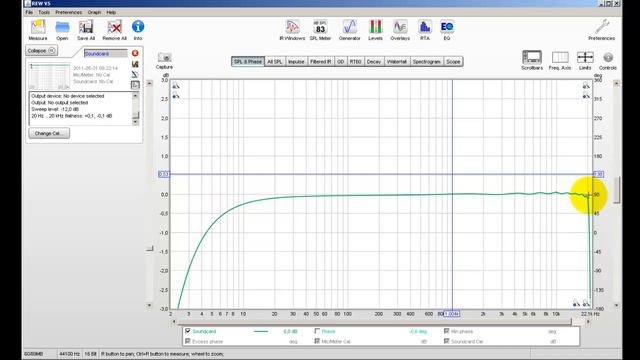Switch to the Impulse tab
The height and width of the screenshot is (360, 640).
point(296,62)
